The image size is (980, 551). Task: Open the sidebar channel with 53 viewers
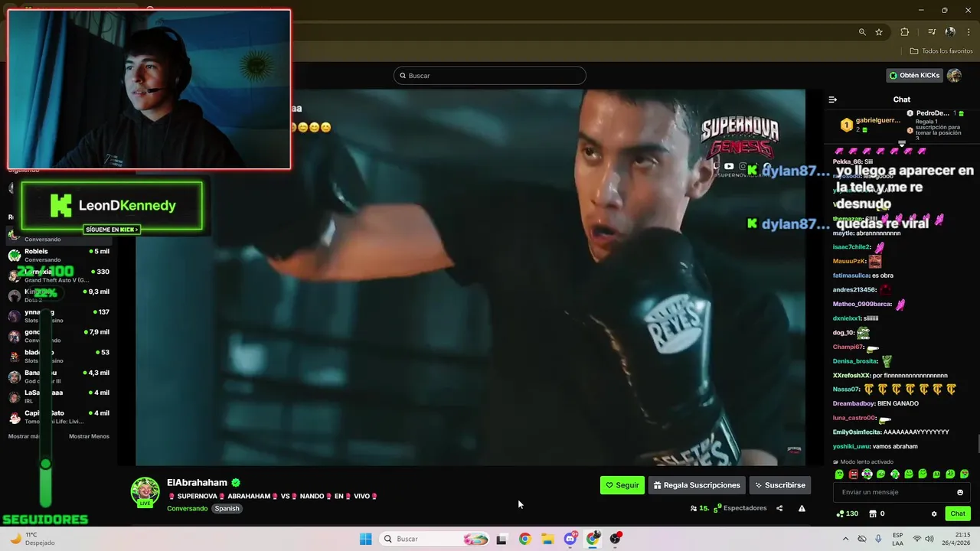coord(58,357)
